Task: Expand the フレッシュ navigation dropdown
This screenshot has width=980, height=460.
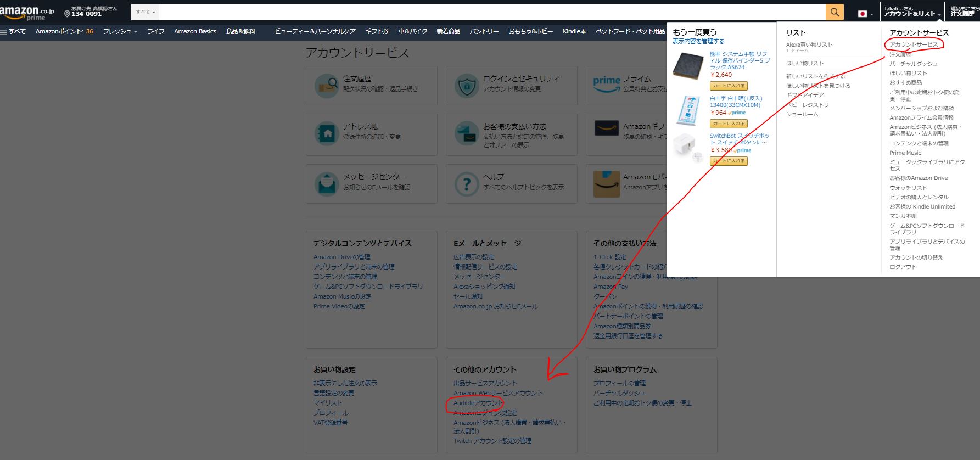Action: [120, 32]
